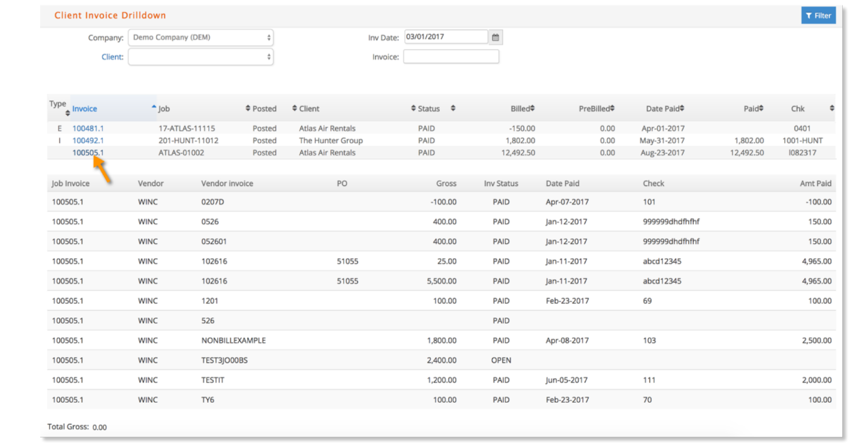The width and height of the screenshot is (868, 447).
Task: Open the Client dropdown
Action: [201, 57]
